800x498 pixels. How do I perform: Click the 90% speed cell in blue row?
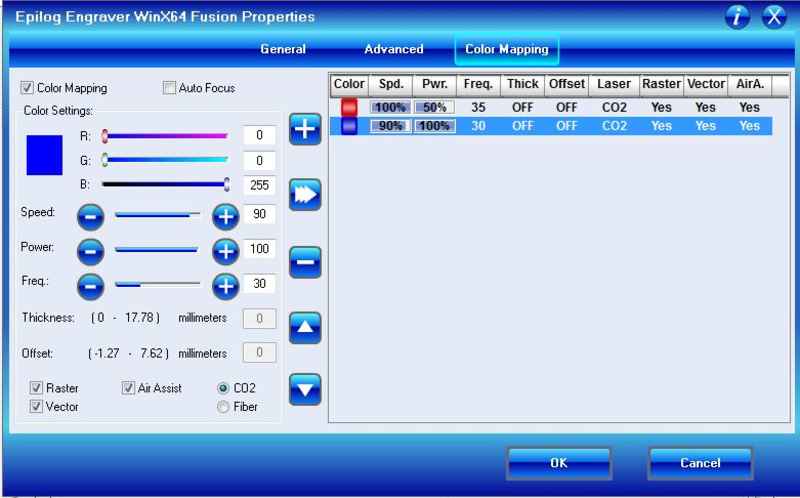coord(390,126)
